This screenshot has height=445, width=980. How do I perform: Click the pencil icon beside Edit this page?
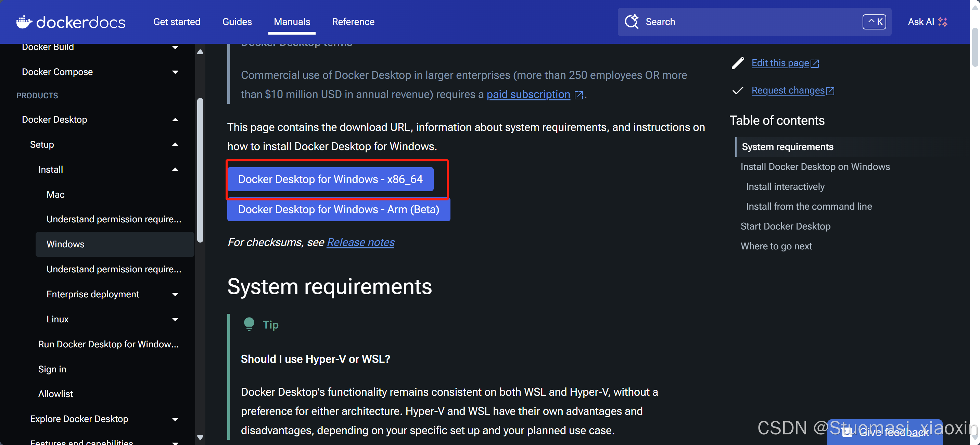pos(738,63)
